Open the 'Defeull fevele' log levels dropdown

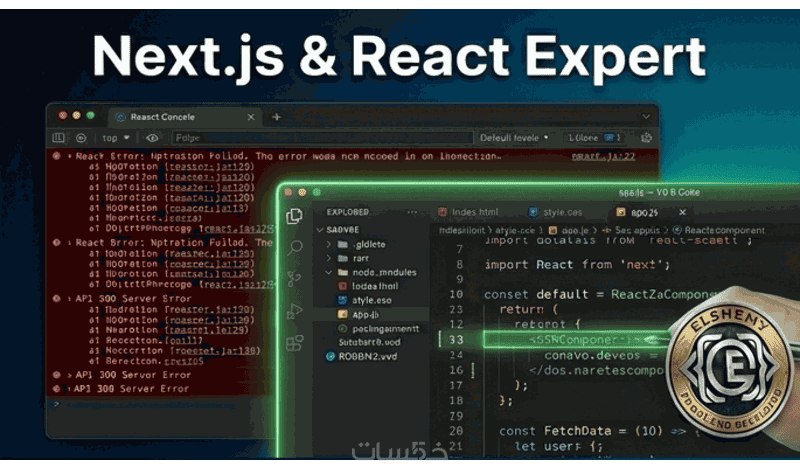click(514, 138)
